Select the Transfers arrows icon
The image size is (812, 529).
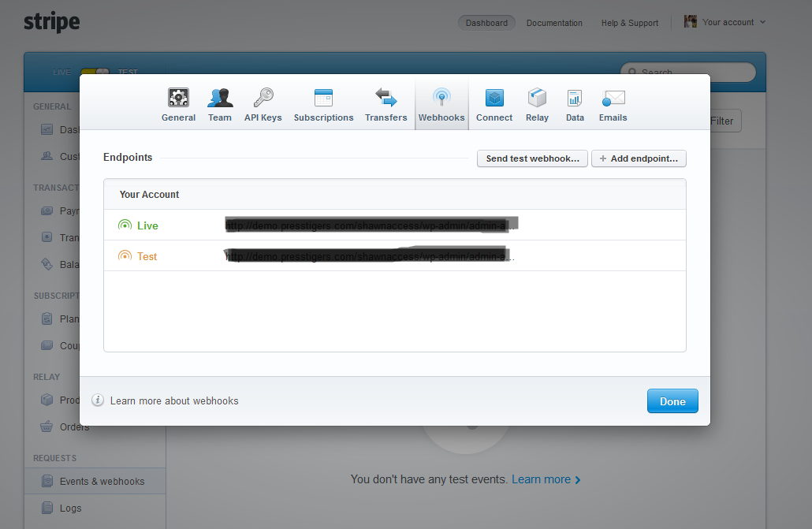386,98
